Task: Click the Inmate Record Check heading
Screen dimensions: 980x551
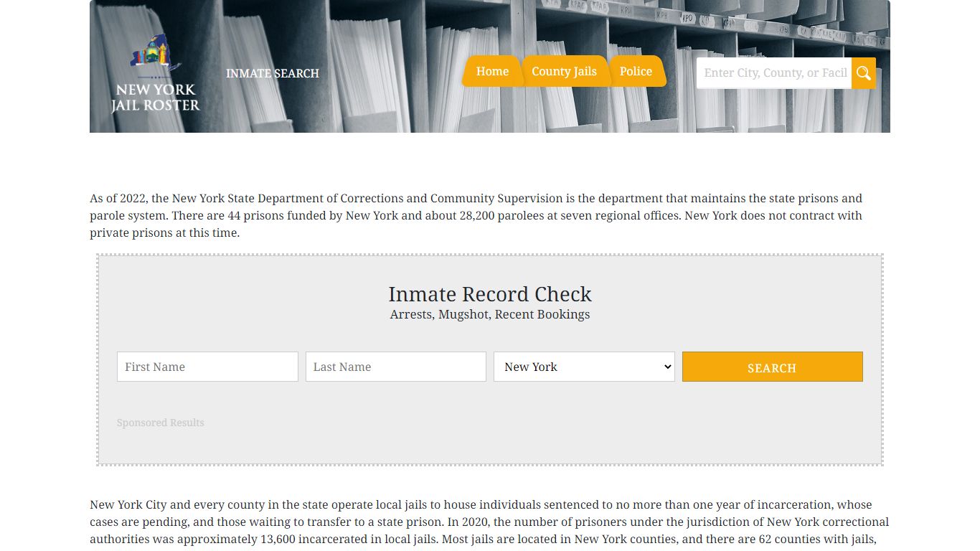Action: pos(490,294)
